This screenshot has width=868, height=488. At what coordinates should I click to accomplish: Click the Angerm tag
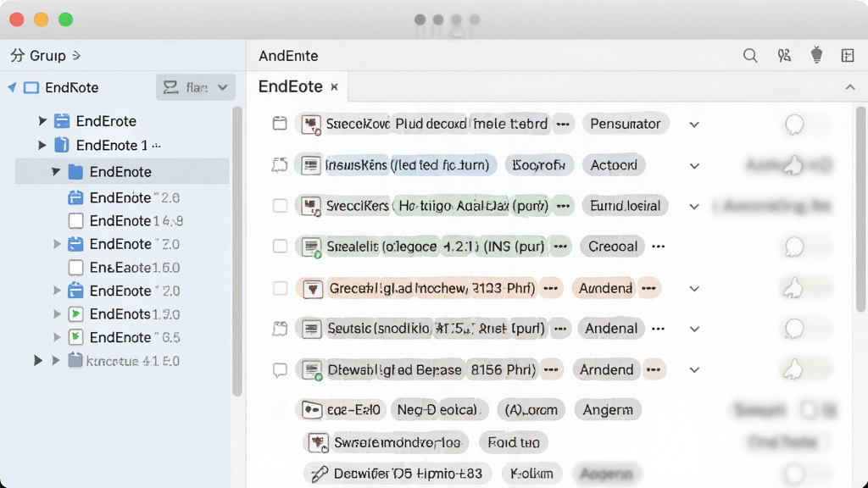[x=608, y=409]
